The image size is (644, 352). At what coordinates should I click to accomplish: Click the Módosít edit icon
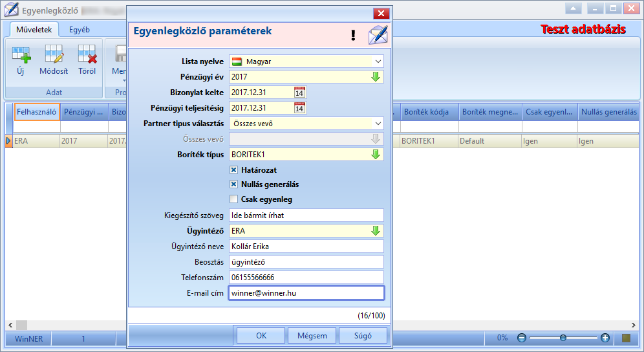click(x=54, y=55)
